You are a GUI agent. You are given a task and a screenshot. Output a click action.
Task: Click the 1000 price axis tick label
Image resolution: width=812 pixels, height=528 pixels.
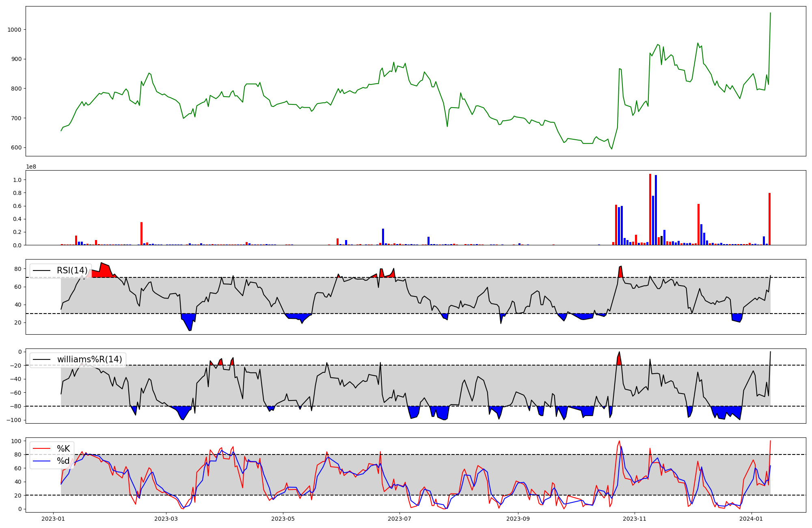click(15, 30)
